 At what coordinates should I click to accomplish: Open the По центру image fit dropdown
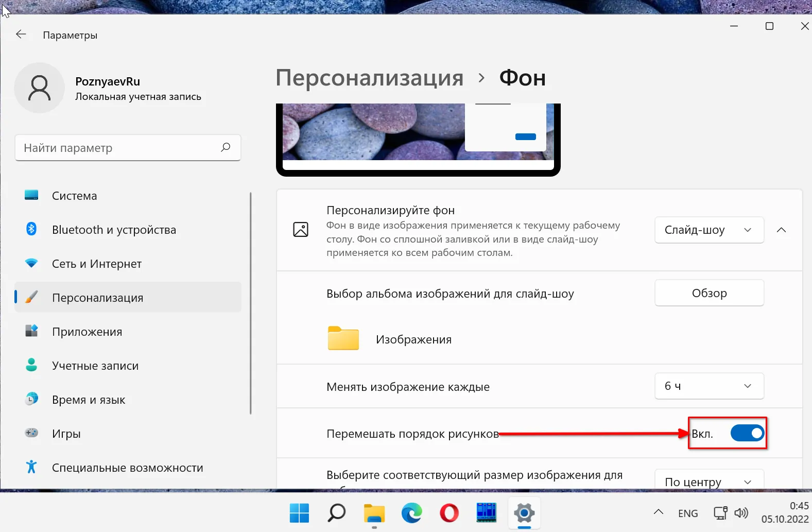click(x=709, y=482)
